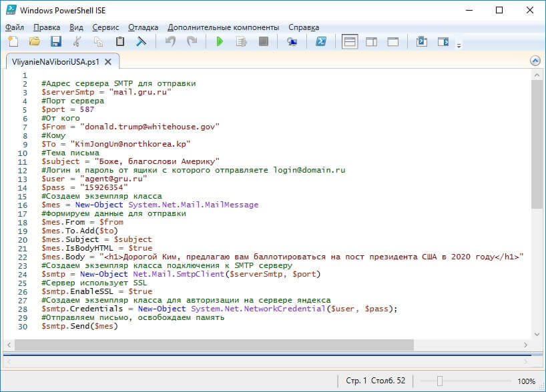
Task: Open the New Remote PowerShell Tab icon
Action: (292, 41)
